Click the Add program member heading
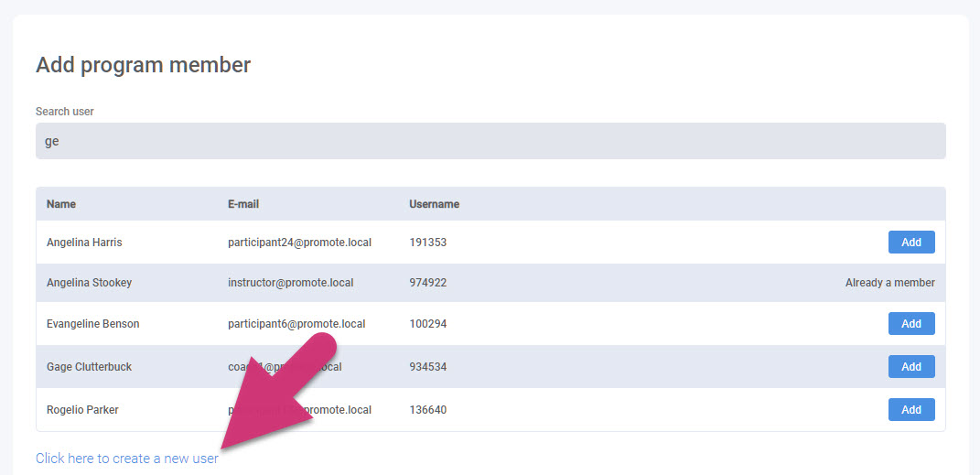The height and width of the screenshot is (475, 980). click(x=143, y=65)
